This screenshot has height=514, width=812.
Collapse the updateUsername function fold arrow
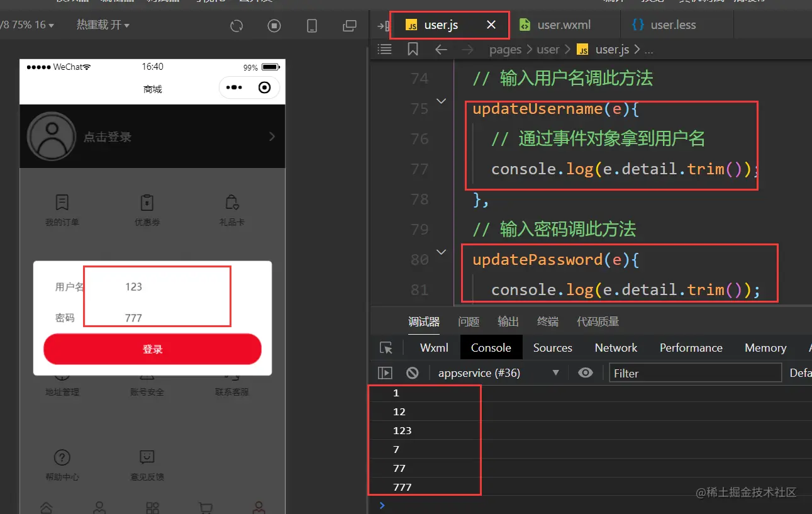coord(442,101)
